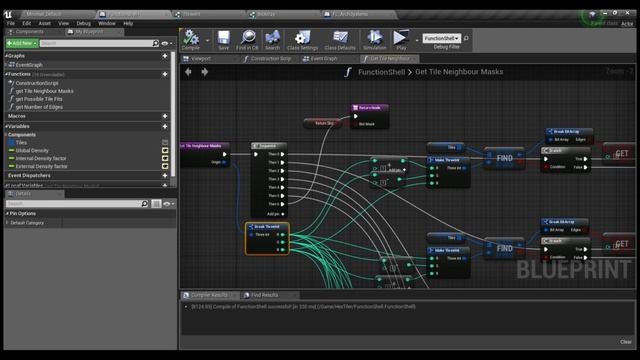Compile the blueprint with the Compile icon

(191, 40)
